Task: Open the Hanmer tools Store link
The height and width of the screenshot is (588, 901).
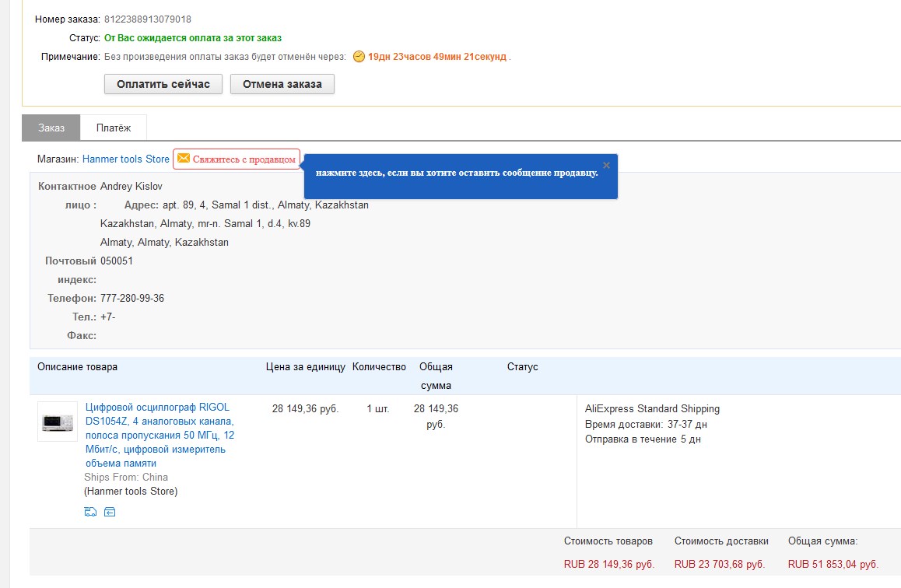Action: pyautogui.click(x=126, y=159)
